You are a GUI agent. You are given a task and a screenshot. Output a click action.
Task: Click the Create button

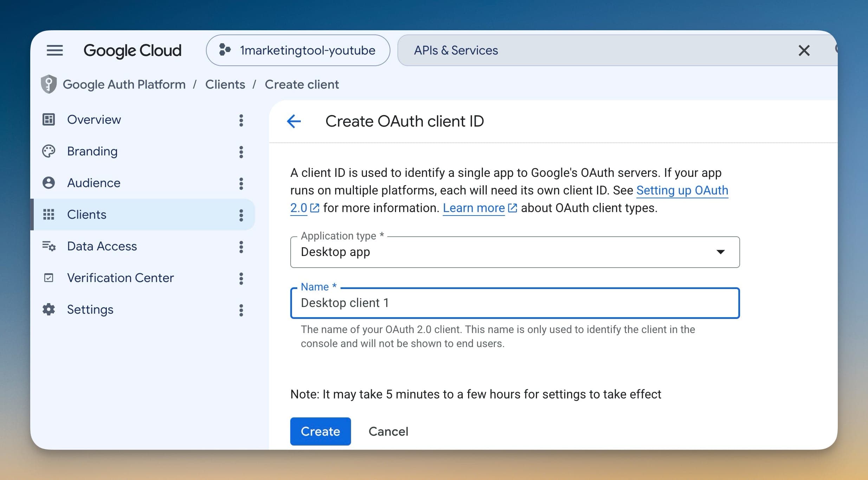320,431
